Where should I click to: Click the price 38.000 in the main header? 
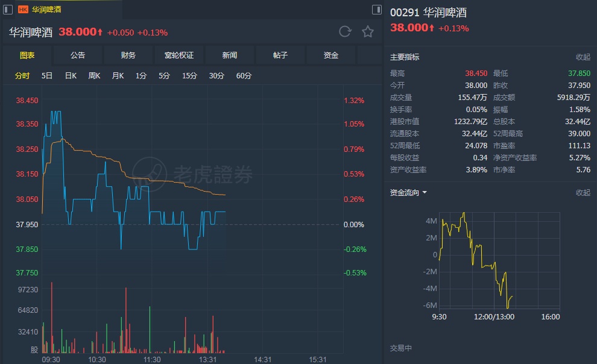point(78,31)
